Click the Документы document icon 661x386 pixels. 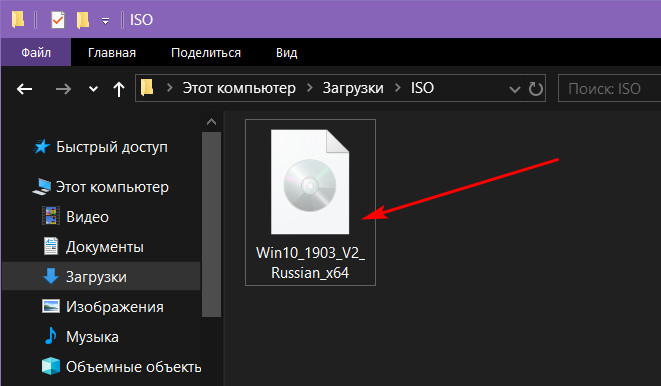point(51,246)
